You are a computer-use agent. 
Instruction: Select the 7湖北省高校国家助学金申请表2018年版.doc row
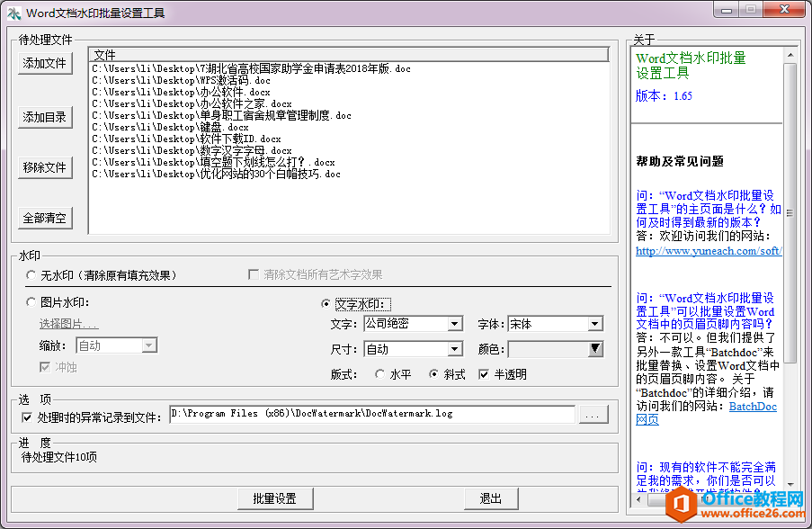click(x=251, y=68)
